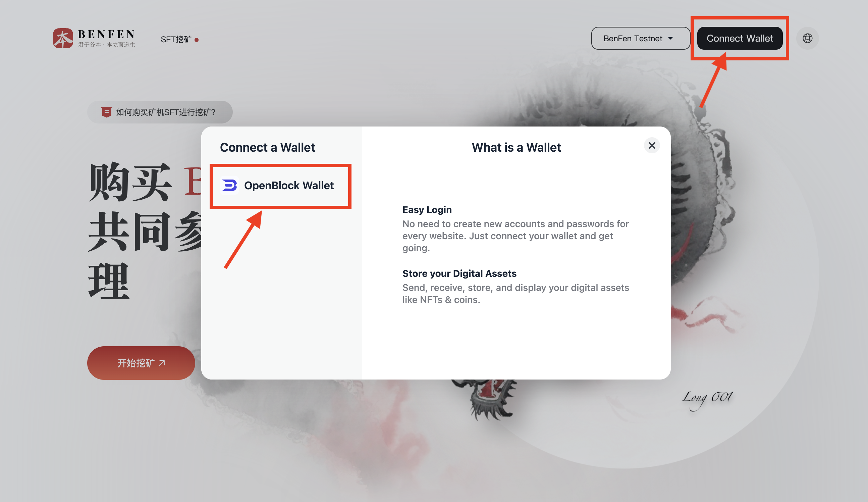Click the BenFen logo icon

click(63, 38)
